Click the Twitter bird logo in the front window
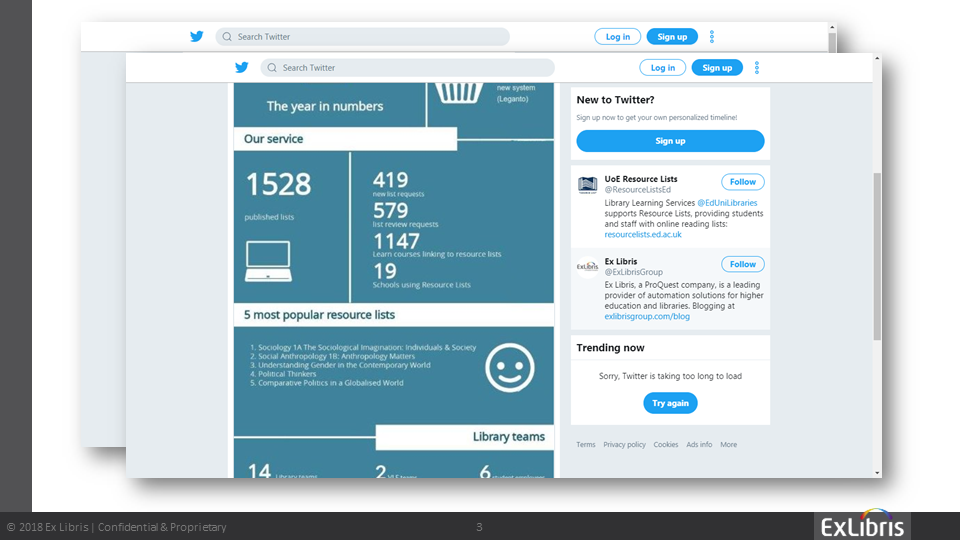This screenshot has height=540, width=960. click(x=241, y=68)
